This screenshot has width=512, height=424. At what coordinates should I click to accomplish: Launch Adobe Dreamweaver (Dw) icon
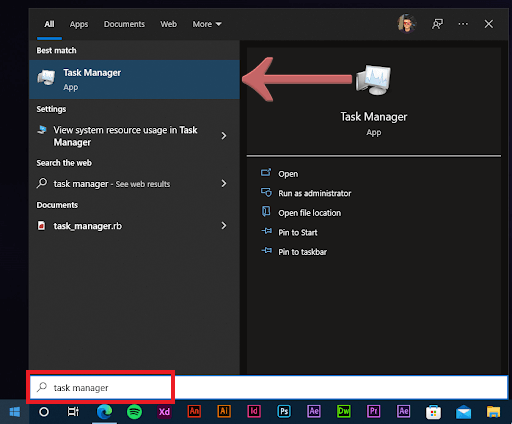point(343,411)
